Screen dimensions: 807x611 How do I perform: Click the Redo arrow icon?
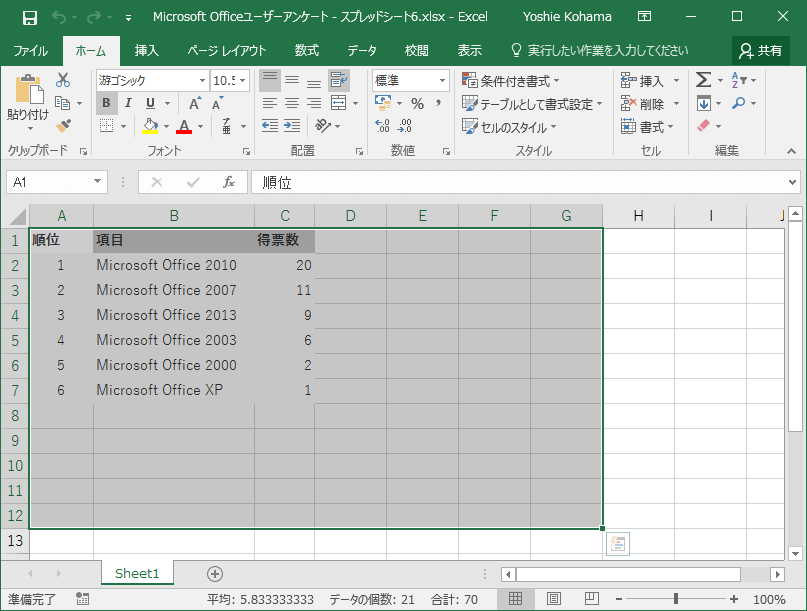click(x=94, y=17)
